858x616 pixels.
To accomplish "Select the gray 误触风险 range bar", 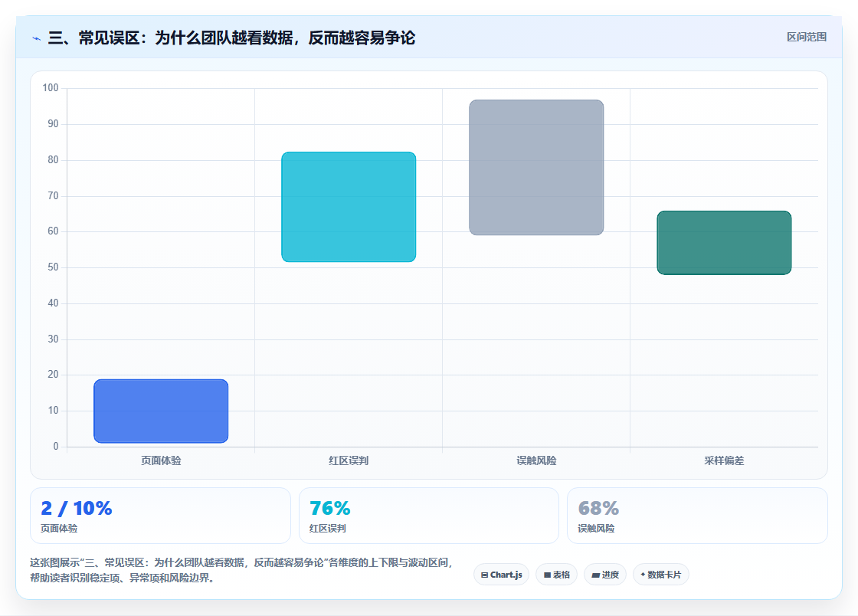I will pyautogui.click(x=536, y=167).
